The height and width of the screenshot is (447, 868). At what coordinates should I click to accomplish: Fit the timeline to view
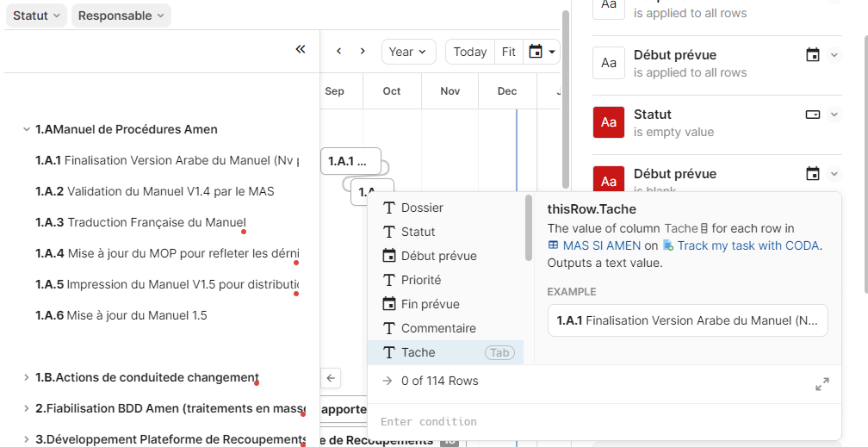click(x=509, y=52)
